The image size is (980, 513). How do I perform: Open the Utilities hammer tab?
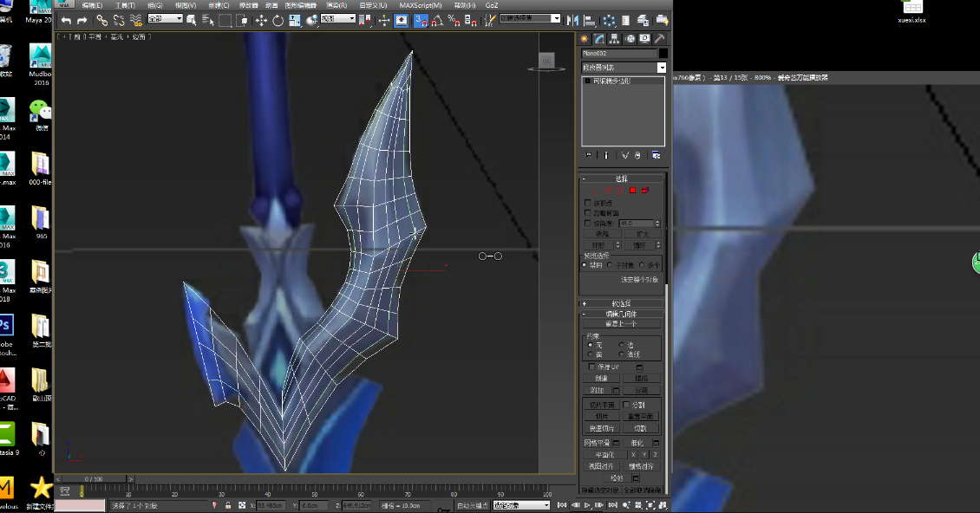pos(660,39)
